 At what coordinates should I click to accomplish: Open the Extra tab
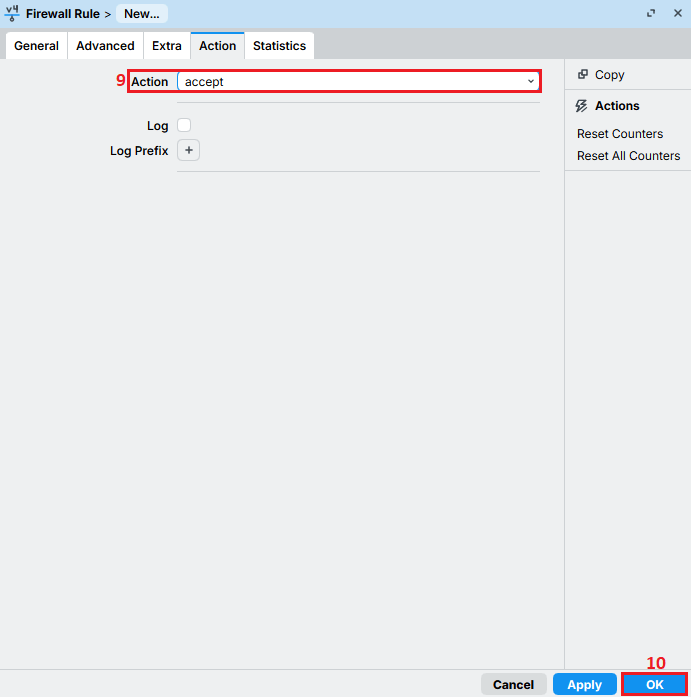(167, 46)
